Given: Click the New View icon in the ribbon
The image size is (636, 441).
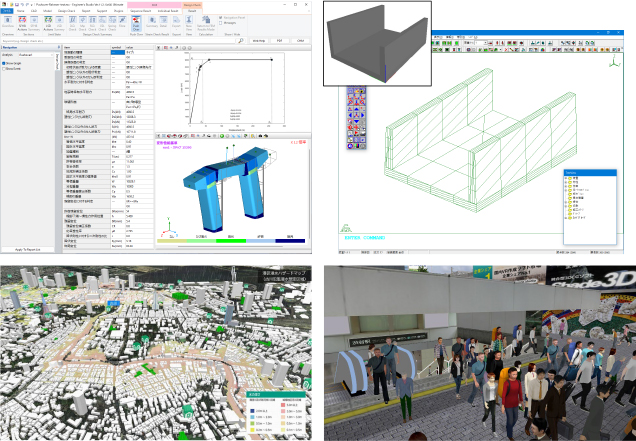Looking at the screenshot, I should (189, 24).
